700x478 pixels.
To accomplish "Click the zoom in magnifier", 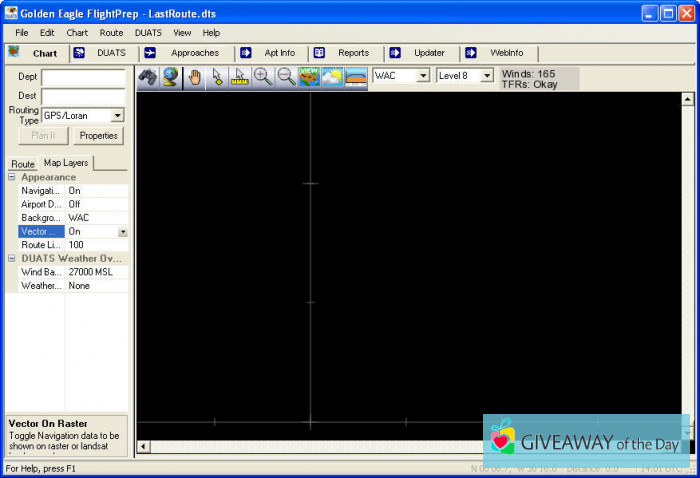I will coord(263,77).
